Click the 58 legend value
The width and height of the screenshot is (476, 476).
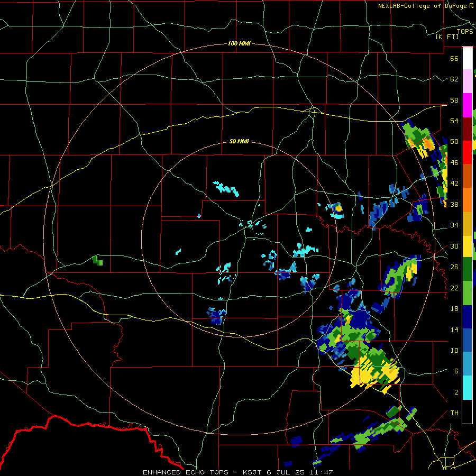[x=454, y=100]
